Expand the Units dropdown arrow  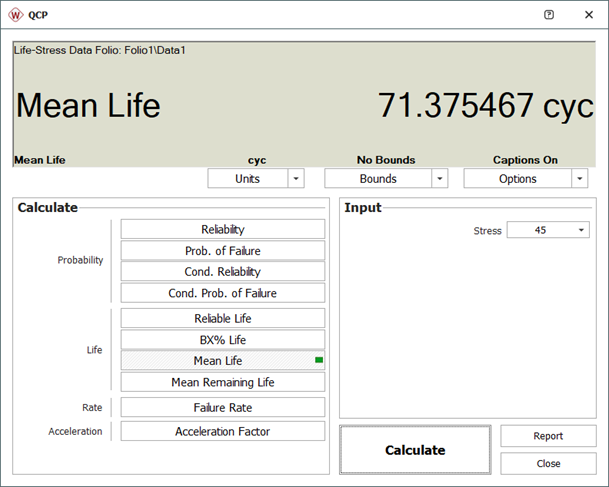click(x=296, y=179)
